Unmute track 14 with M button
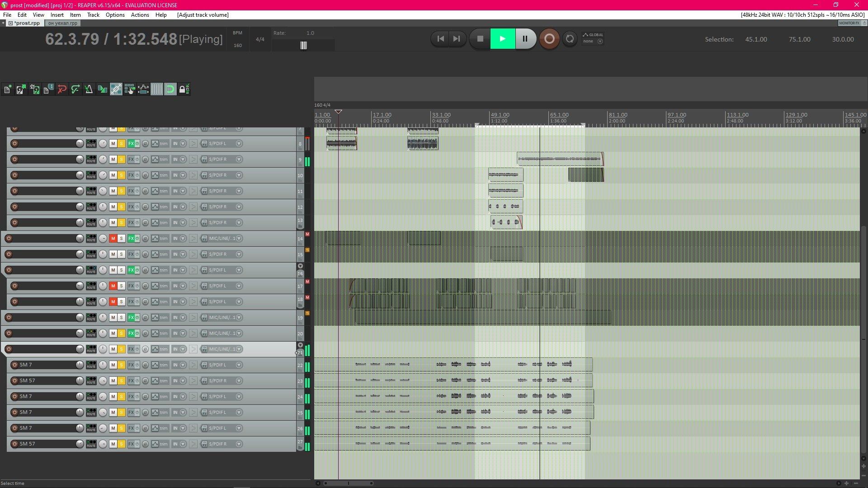Screen dimensions: 868x488 tap(113, 238)
